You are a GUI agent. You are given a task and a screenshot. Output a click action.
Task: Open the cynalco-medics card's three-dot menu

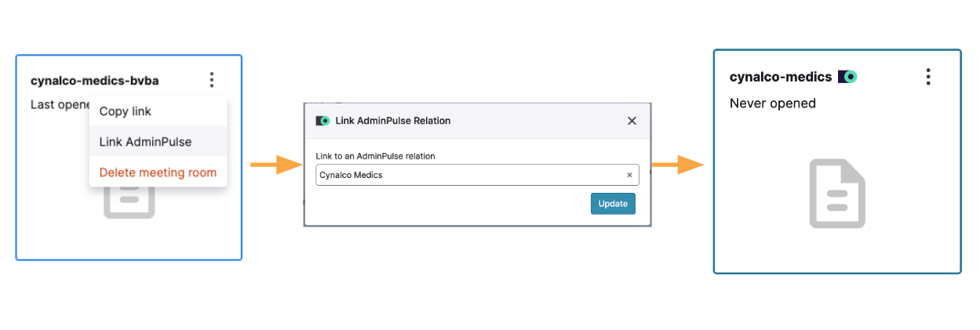(x=928, y=77)
